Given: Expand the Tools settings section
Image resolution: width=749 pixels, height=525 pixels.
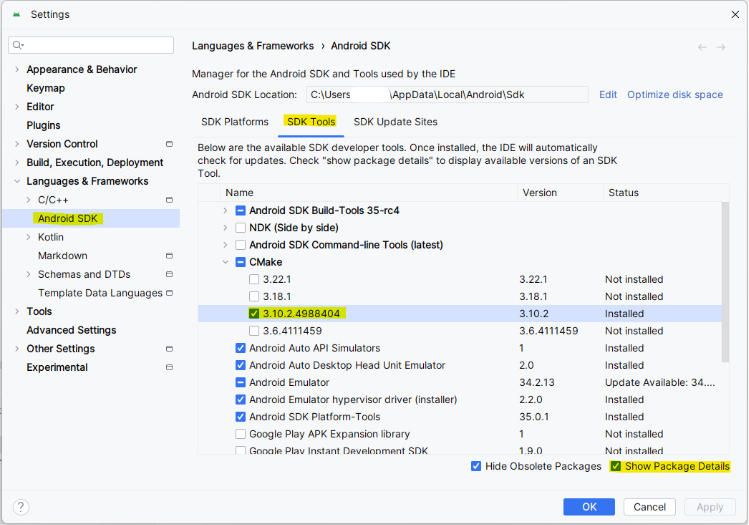Looking at the screenshot, I should 17,311.
